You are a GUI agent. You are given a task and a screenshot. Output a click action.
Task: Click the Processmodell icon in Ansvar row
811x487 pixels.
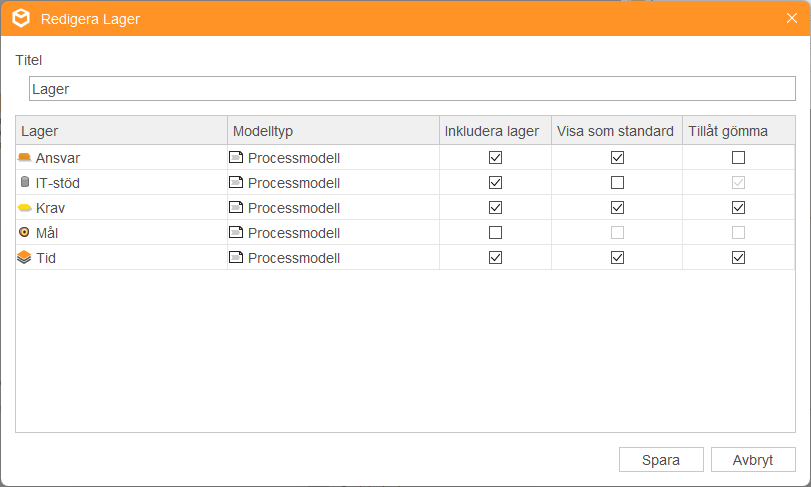click(x=236, y=157)
